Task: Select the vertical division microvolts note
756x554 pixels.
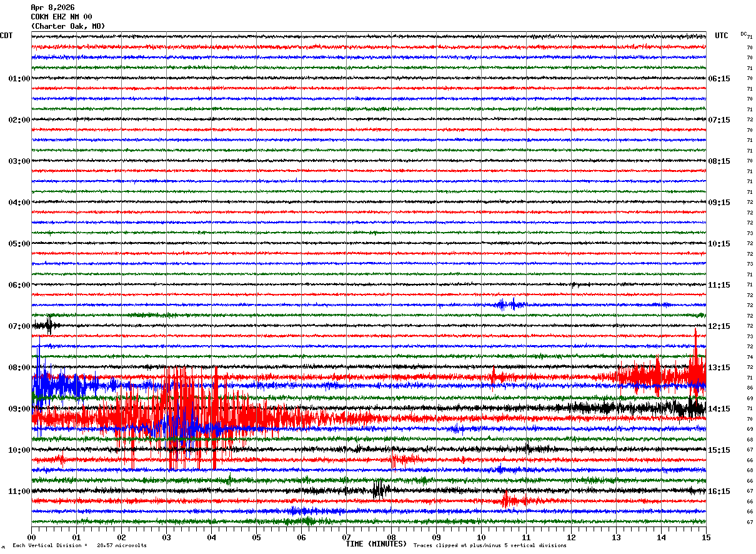Action: point(80,545)
